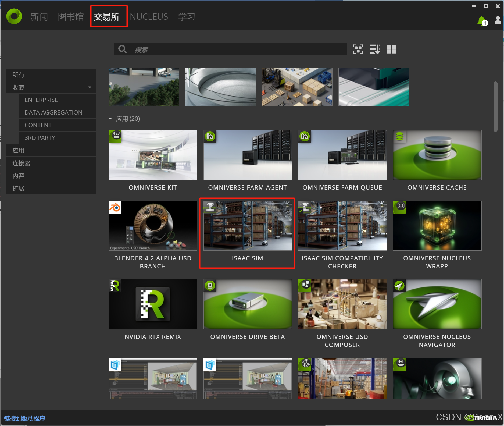Screen dimensions: 504x426
Task: Click the warehouse forklift app badge icon
Action: pos(305,364)
